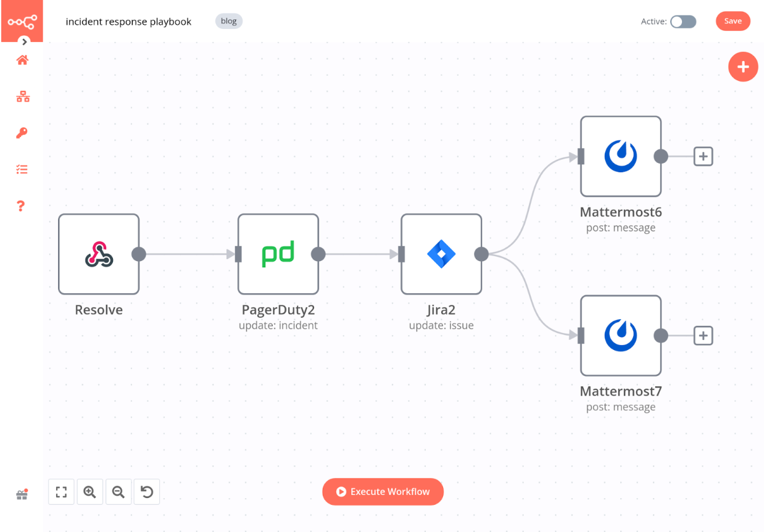Click the Resolve webhook node icon

(x=99, y=254)
